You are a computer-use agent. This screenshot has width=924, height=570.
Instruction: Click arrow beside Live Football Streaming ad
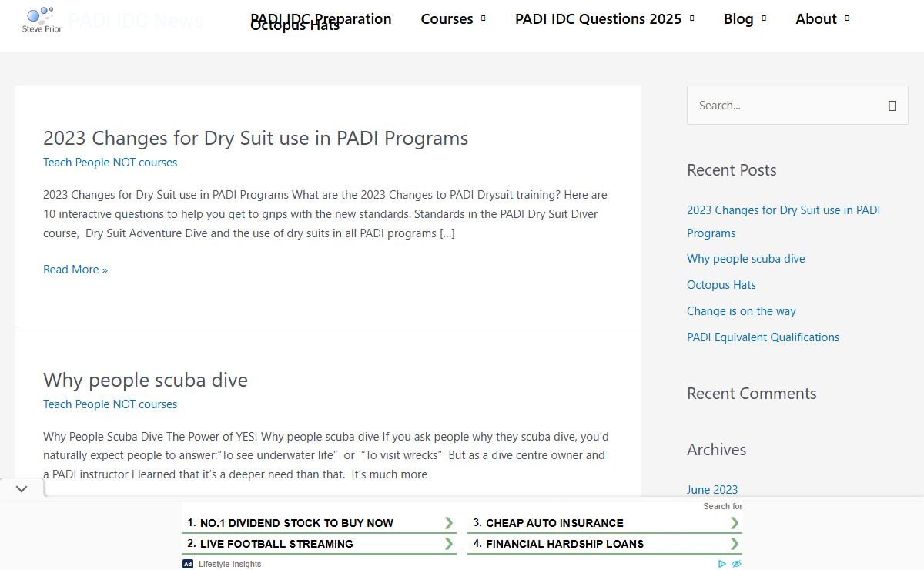click(448, 544)
